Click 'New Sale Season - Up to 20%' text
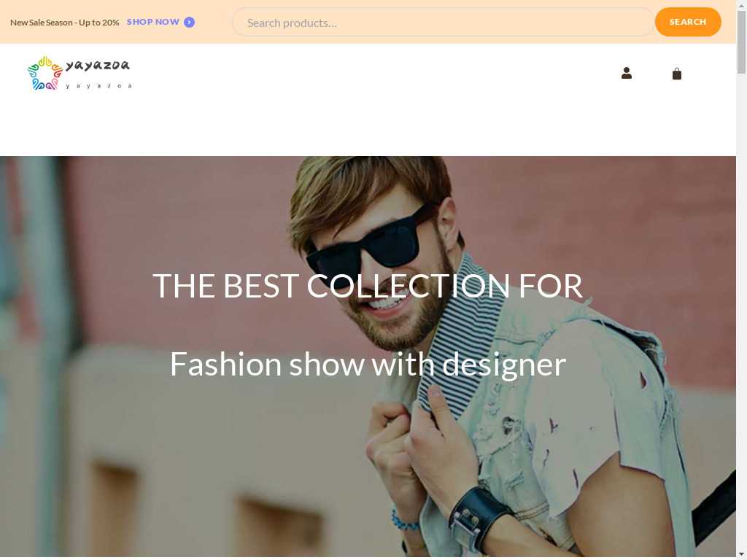Viewport: 747px width, 560px height. (x=65, y=23)
